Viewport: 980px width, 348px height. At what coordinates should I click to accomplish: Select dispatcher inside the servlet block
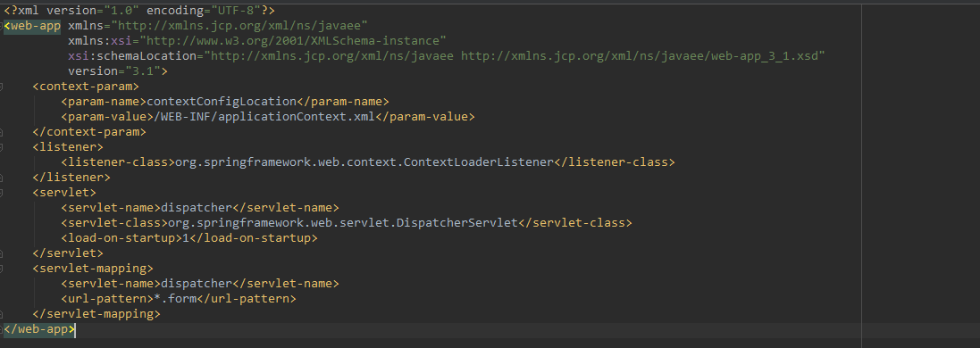coord(197,207)
